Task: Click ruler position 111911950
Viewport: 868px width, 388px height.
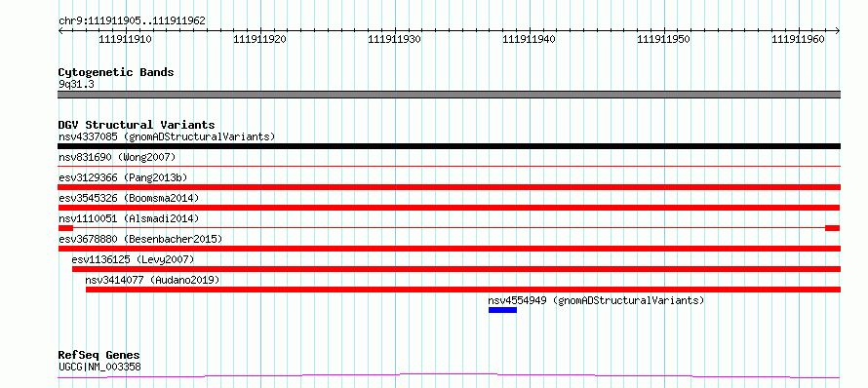Action: 664,39
